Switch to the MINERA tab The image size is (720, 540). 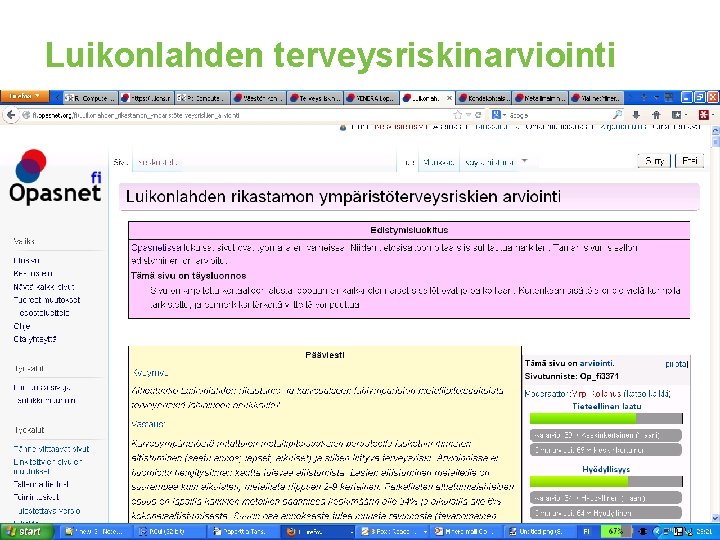click(x=371, y=98)
